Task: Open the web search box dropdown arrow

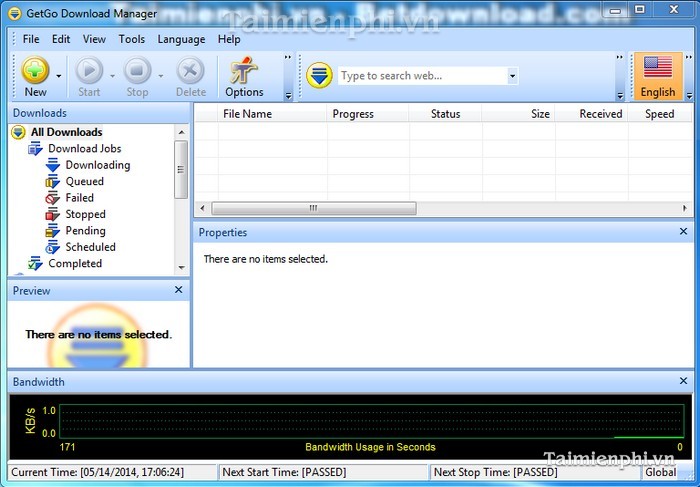Action: 512,76
